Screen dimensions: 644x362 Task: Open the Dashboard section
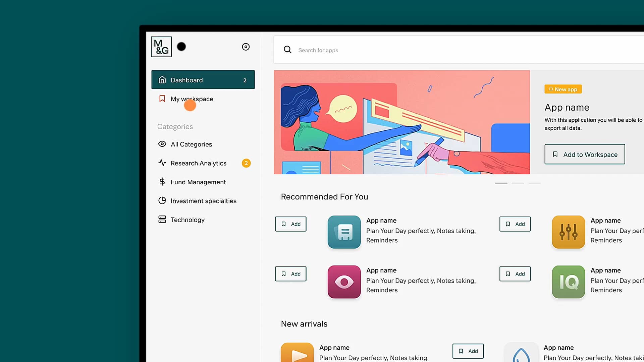click(x=203, y=80)
